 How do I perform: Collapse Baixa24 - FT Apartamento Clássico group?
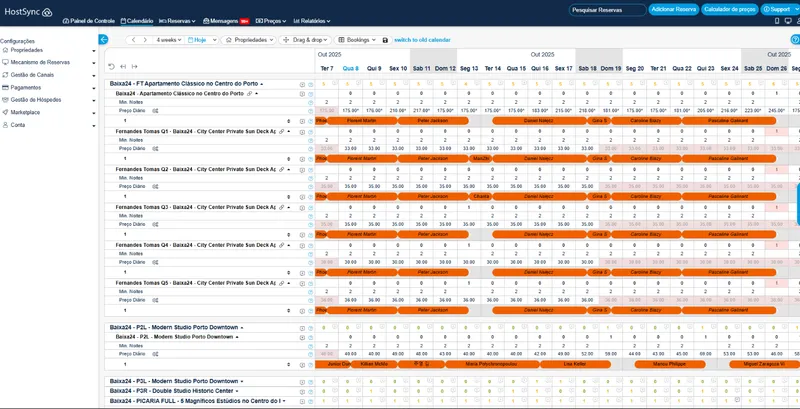262,84
